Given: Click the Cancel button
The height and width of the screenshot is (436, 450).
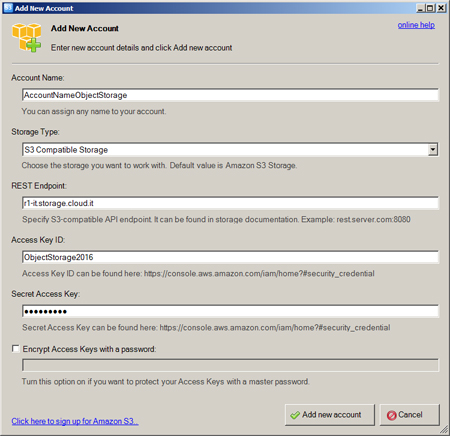Looking at the screenshot, I should 410,415.
